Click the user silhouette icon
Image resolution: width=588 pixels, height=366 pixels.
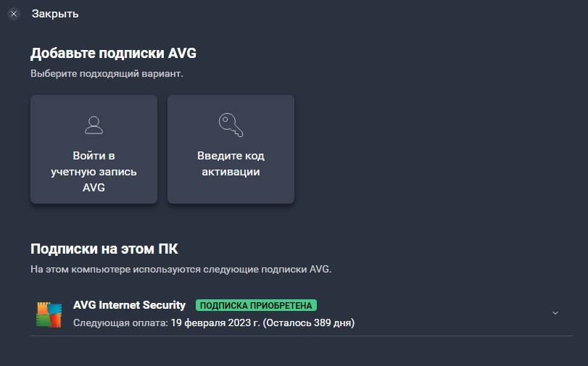pos(94,125)
